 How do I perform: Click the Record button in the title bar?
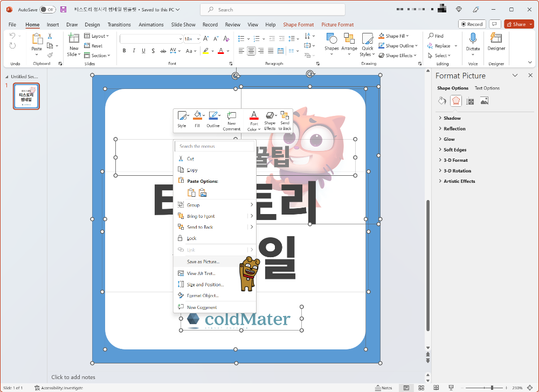point(472,24)
